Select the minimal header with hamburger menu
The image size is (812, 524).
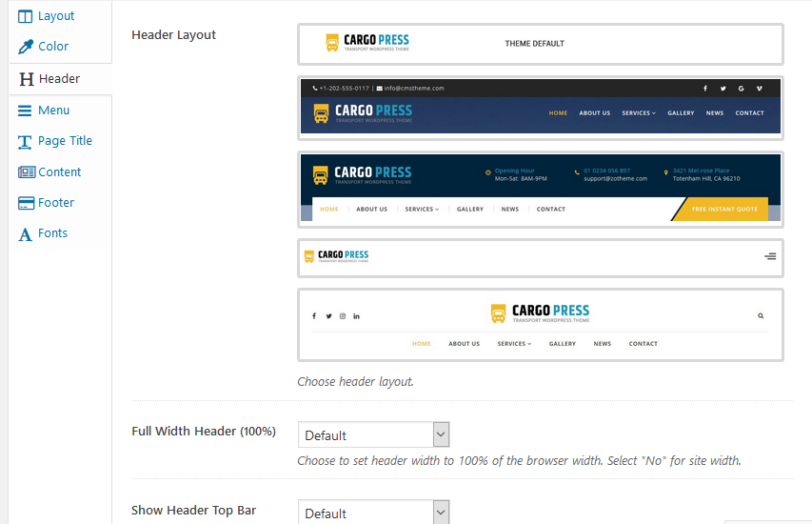540,257
